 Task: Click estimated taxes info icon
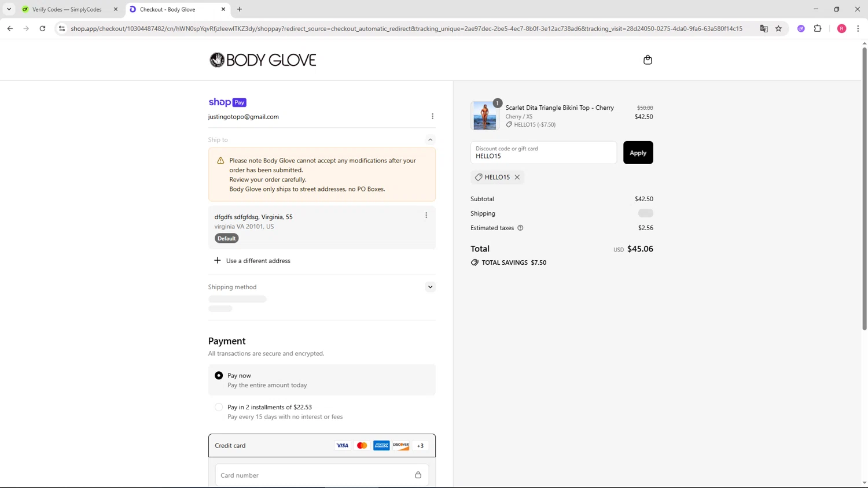coord(520,228)
